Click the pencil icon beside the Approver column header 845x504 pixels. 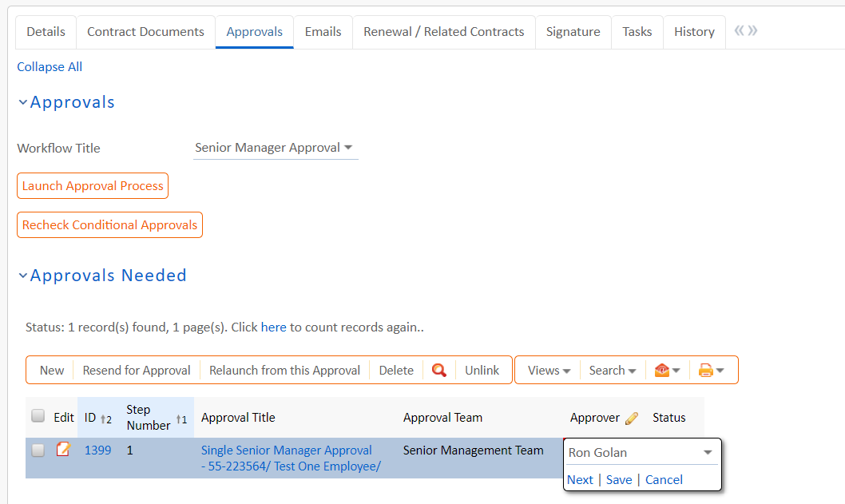point(630,417)
